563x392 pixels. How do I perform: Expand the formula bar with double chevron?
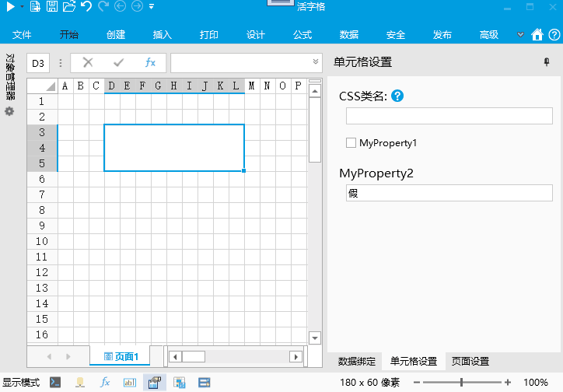316,61
